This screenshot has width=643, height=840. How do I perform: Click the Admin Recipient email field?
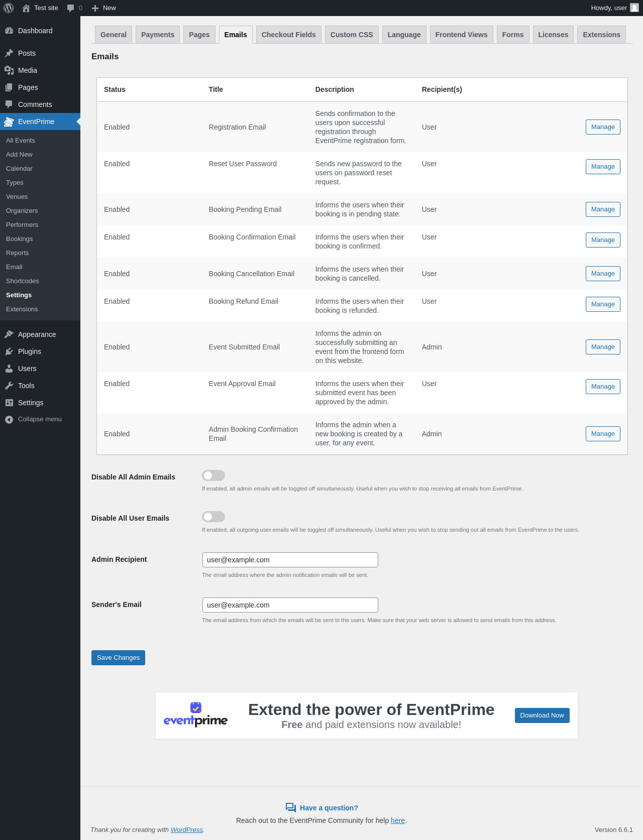(x=290, y=560)
